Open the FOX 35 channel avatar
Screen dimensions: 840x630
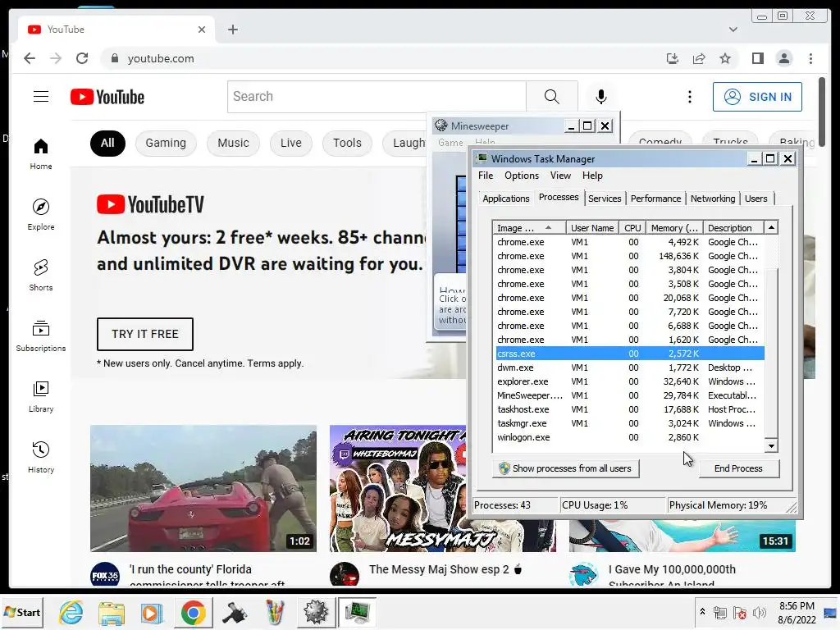coord(105,575)
